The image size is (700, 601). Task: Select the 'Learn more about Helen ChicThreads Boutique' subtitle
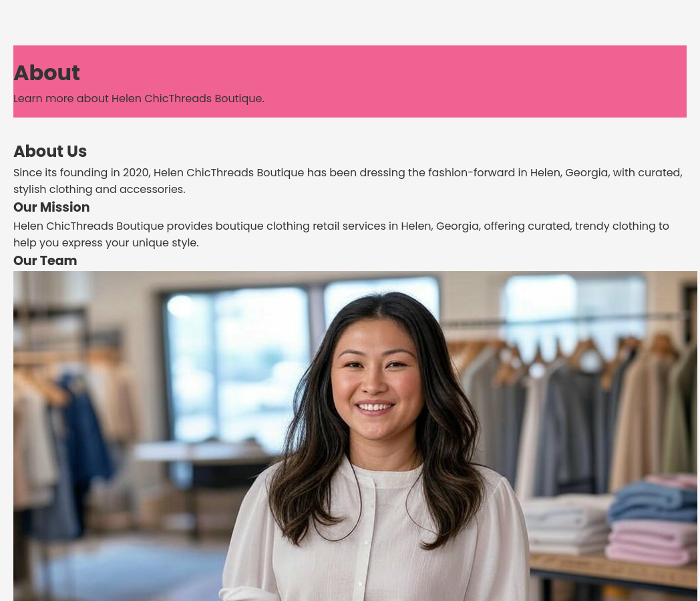click(x=139, y=99)
